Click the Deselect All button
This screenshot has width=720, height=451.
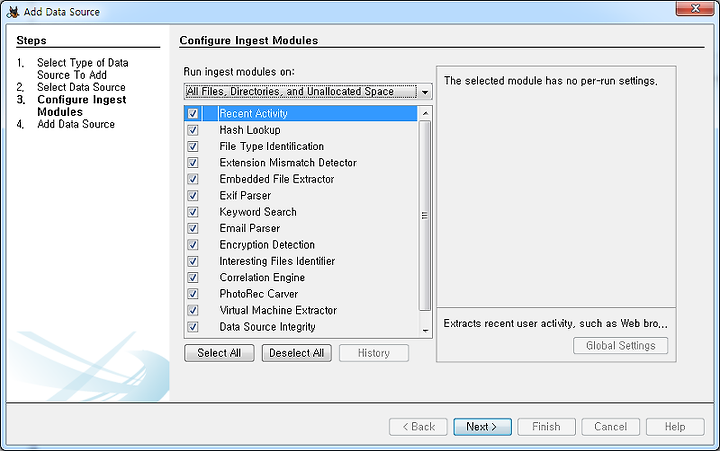point(297,353)
